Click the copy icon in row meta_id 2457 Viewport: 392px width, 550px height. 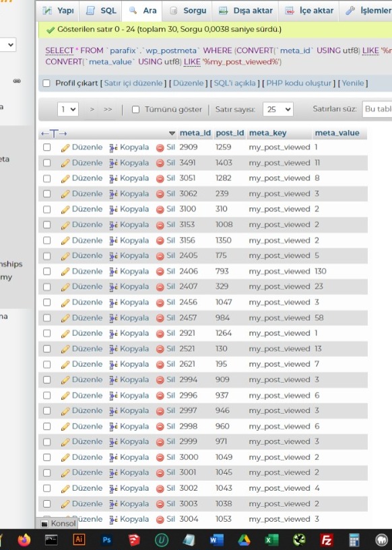point(113,318)
